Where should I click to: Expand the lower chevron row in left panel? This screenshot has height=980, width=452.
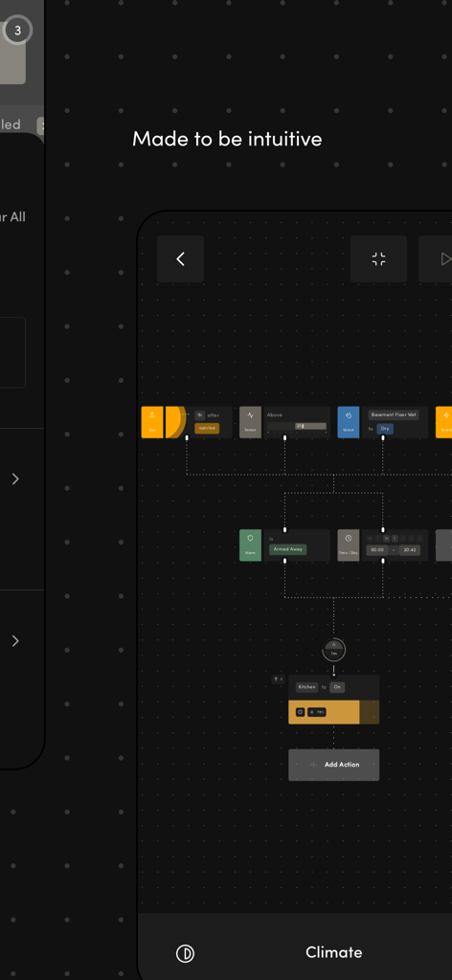(15, 640)
